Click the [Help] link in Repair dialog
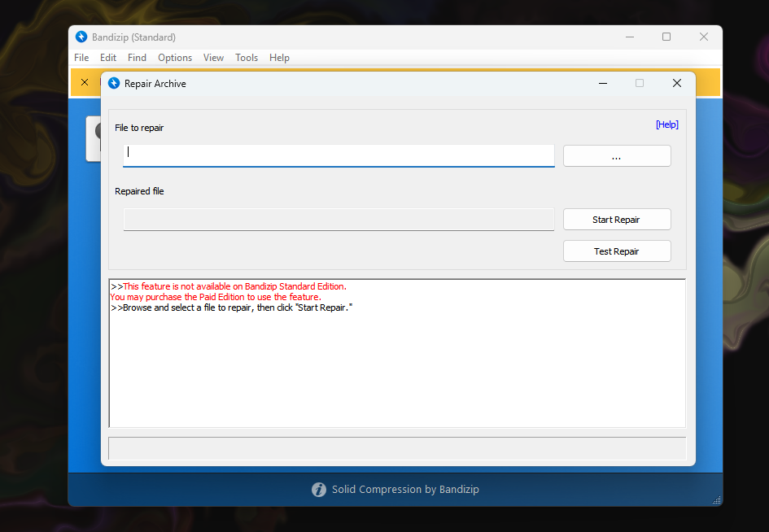 point(666,124)
